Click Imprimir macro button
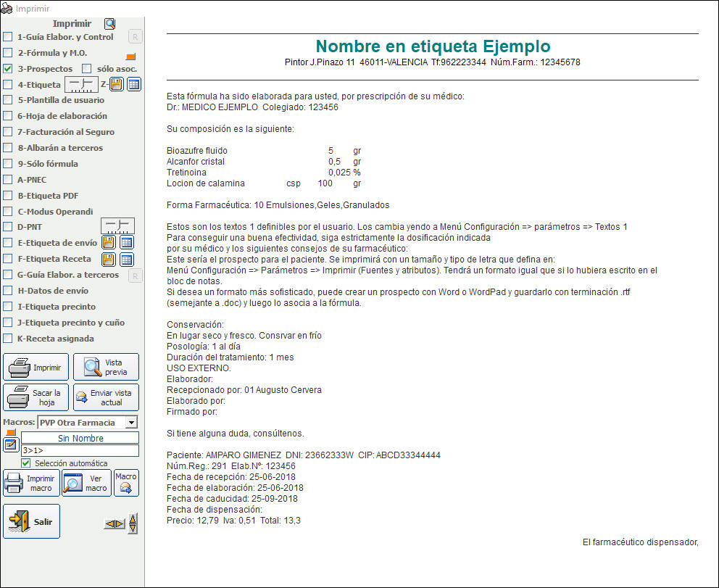Screen dimensions: 719x588 coord(32,483)
